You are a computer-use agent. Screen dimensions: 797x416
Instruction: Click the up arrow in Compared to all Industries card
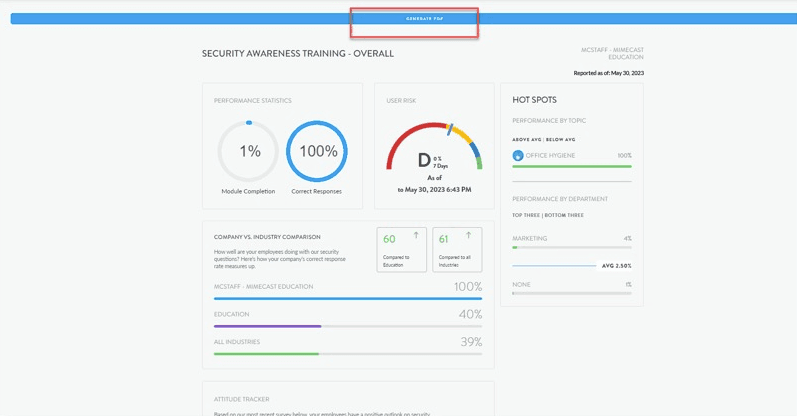point(468,236)
